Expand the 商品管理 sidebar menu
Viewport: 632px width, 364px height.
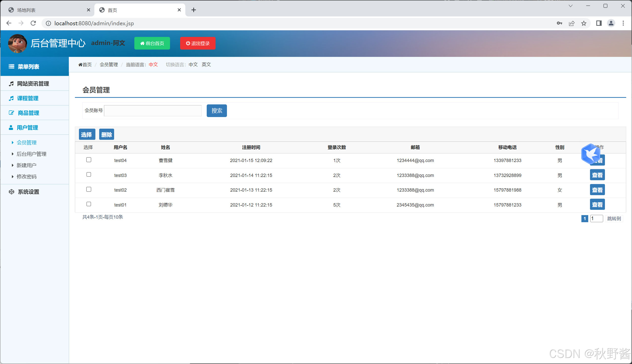(28, 113)
